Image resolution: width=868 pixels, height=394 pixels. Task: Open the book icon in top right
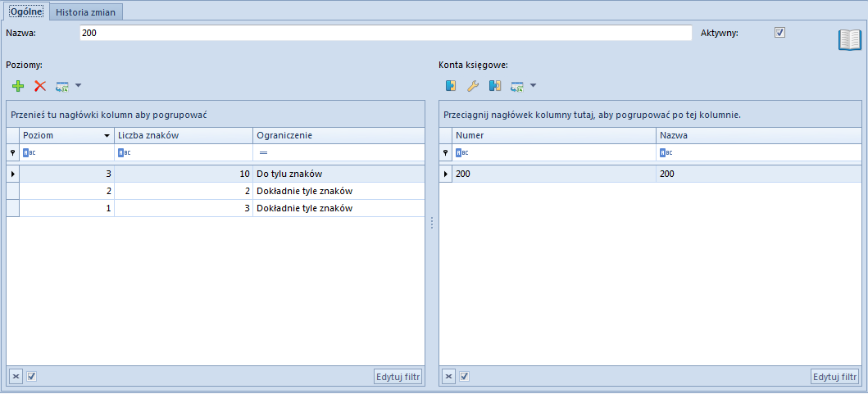pyautogui.click(x=850, y=40)
